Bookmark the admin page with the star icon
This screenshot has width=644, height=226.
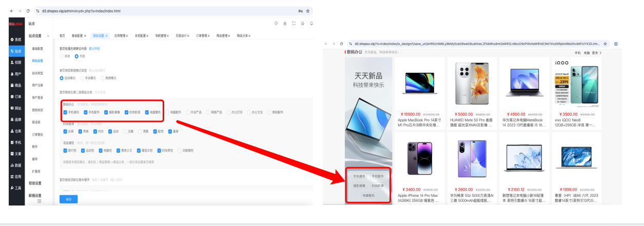[x=307, y=10]
